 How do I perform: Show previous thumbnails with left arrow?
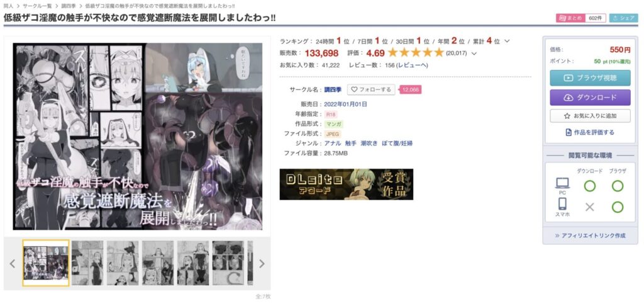coord(13,264)
